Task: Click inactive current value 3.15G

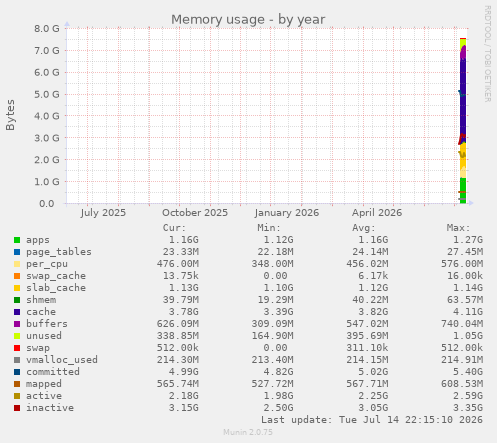Action: pyautogui.click(x=184, y=408)
